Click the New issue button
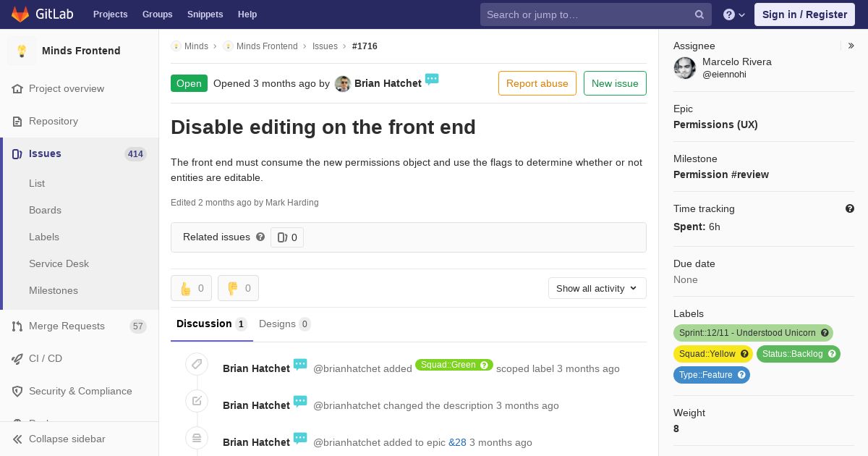Screen dimensions: 868x456 (x=615, y=83)
